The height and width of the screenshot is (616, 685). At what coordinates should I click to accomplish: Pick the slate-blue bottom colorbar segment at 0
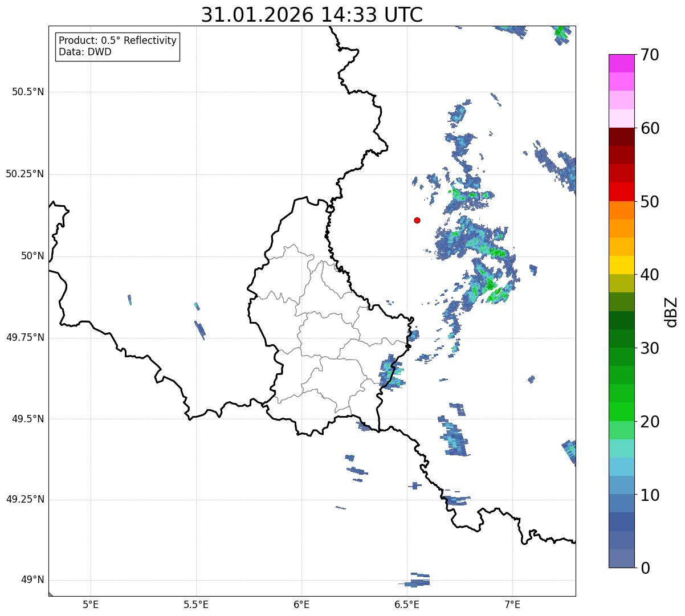tap(621, 558)
